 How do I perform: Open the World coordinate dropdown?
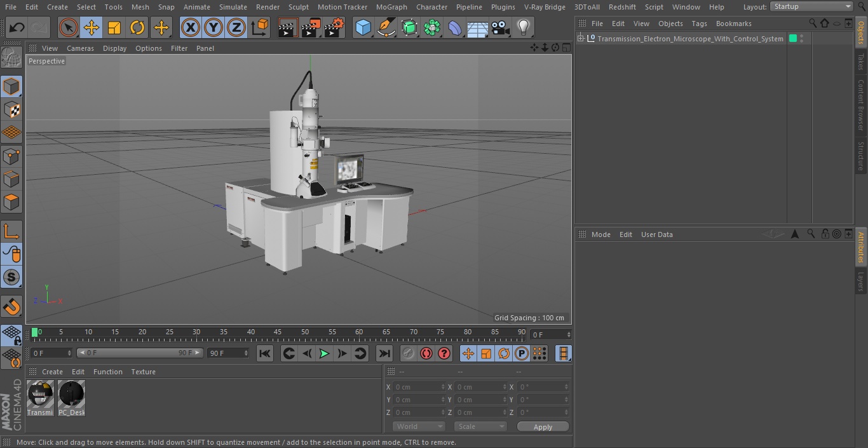(x=419, y=426)
